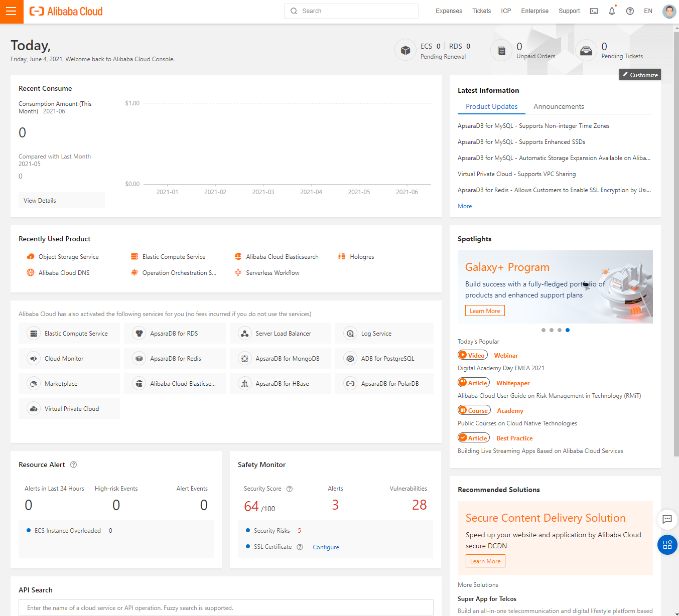Open the EN language dropdown
The image size is (679, 616).
coord(648,11)
